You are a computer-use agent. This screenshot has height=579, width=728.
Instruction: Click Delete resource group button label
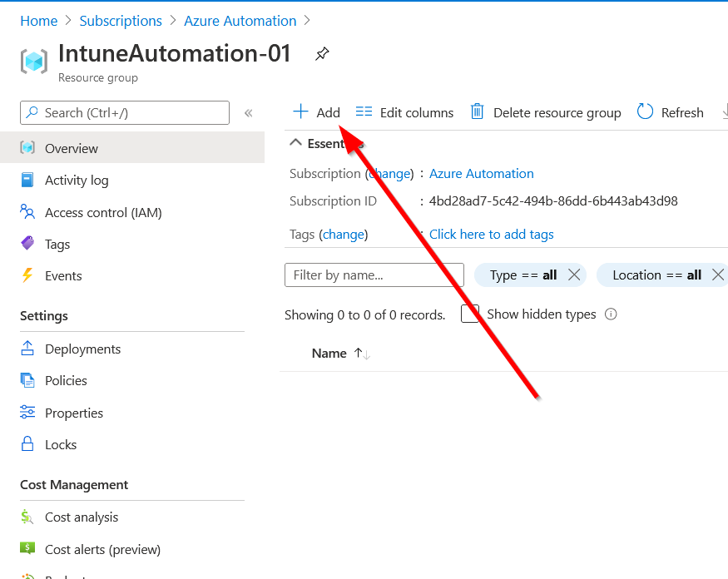(557, 113)
